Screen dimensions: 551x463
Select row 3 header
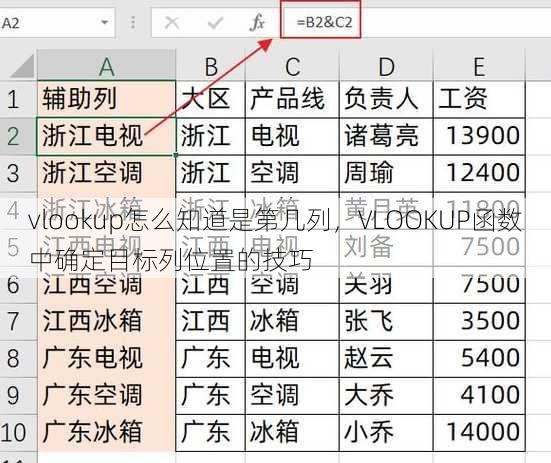[x=18, y=173]
